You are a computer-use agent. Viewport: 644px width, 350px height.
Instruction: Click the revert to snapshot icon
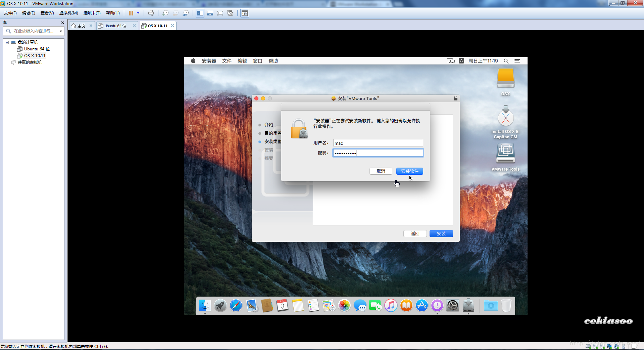pyautogui.click(x=176, y=13)
